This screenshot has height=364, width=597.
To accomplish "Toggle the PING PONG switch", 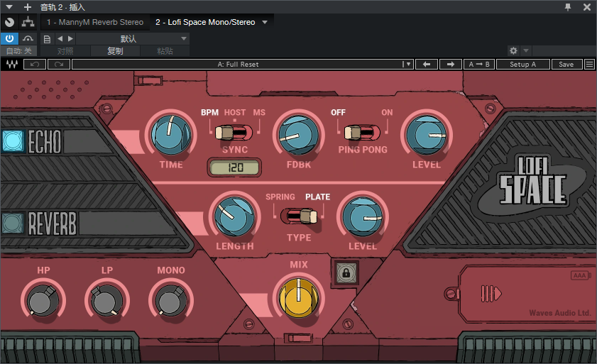I will coord(362,133).
